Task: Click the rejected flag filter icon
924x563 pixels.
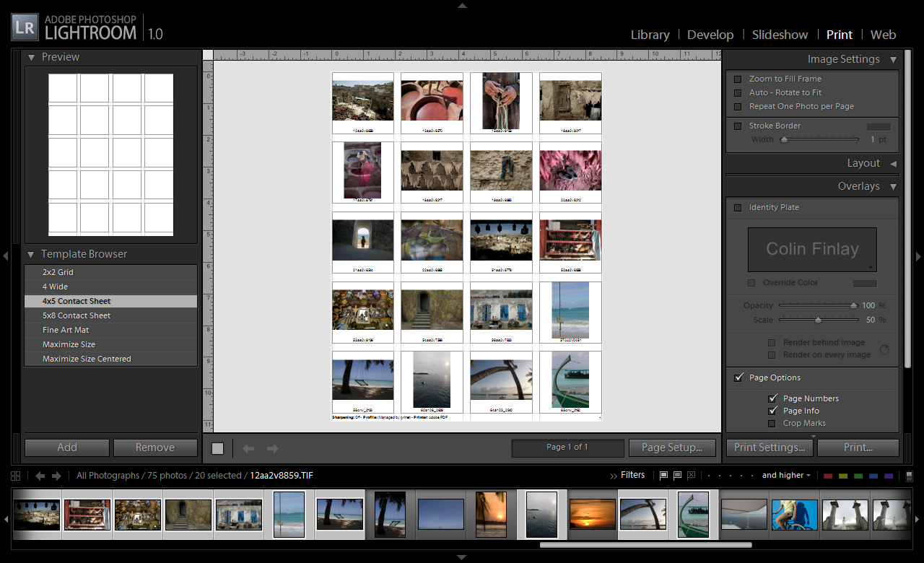Action: [x=691, y=476]
